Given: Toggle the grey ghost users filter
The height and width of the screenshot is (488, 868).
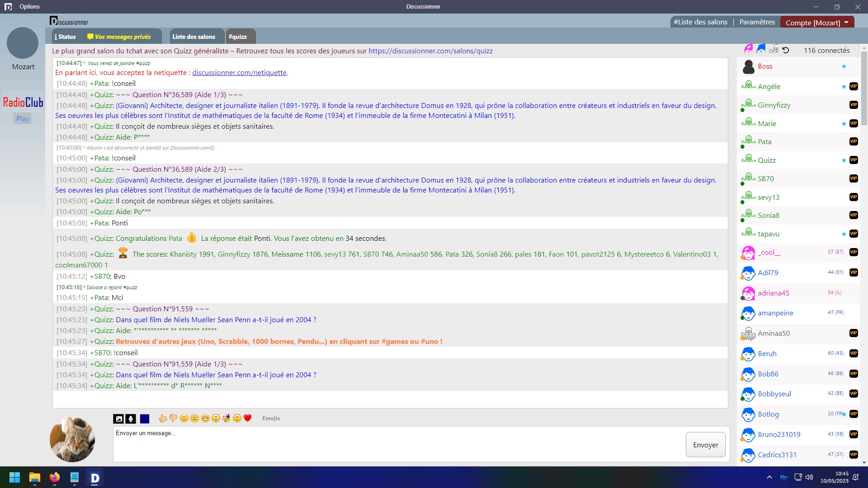Looking at the screenshot, I should (x=774, y=49).
